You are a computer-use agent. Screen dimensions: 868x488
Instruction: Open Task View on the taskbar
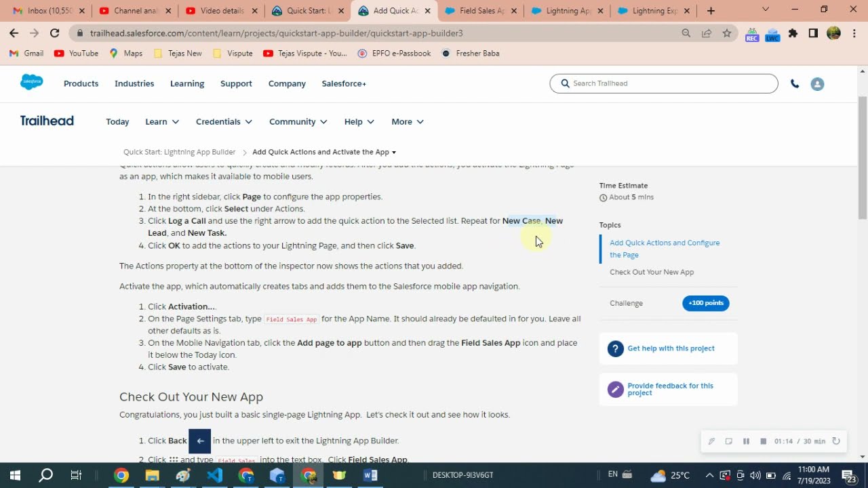pyautogui.click(x=76, y=475)
